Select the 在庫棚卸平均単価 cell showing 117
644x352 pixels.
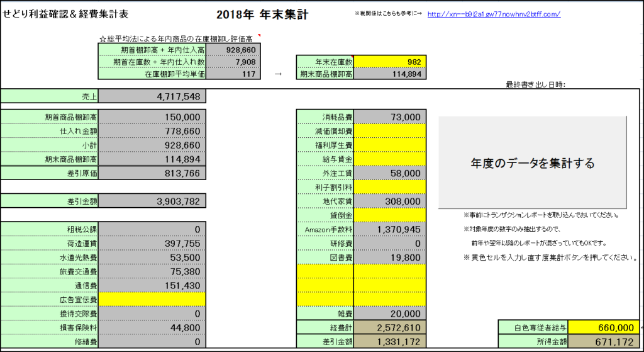pos(233,74)
